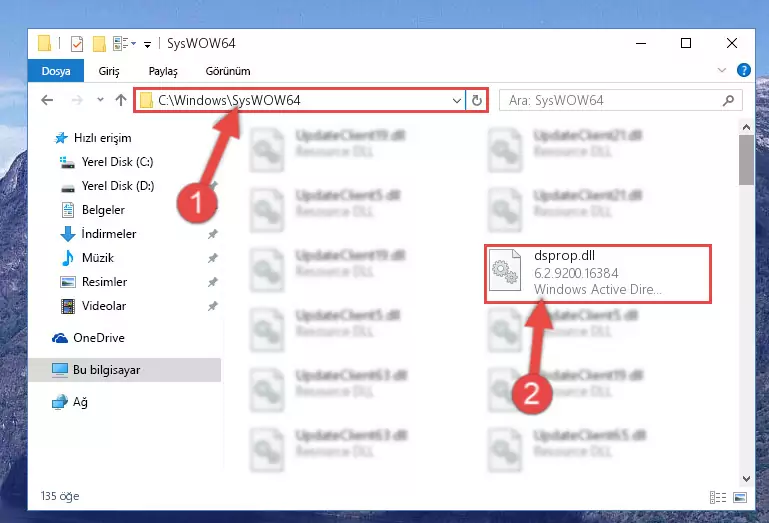Switch to the Paylaş ribbon tab
This screenshot has height=523, width=769.
click(163, 71)
